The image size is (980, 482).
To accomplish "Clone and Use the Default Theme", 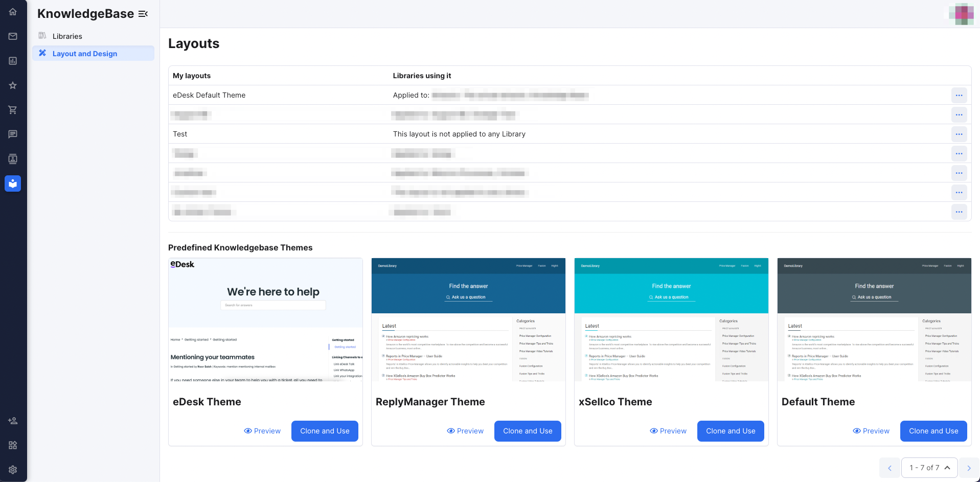I will click(933, 431).
